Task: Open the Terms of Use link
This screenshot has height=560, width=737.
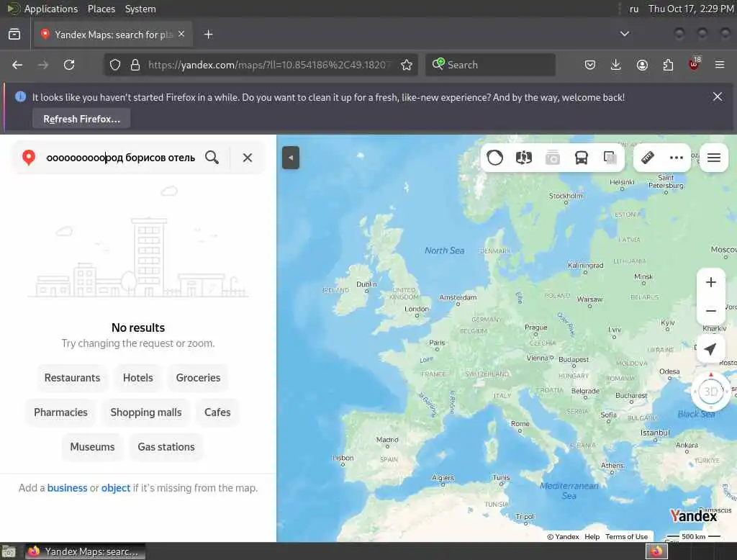Action: [x=627, y=536]
